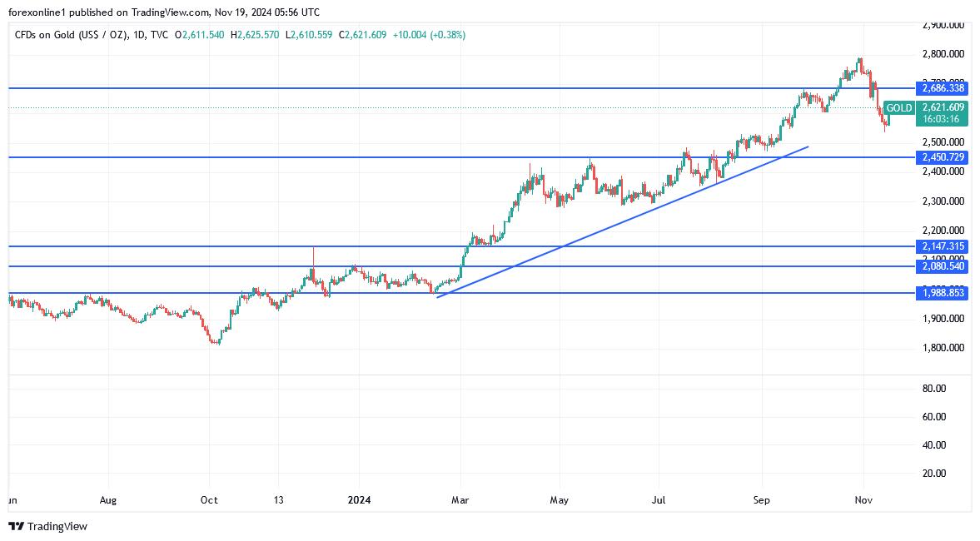The image size is (980, 541).
Task: Click the 1,900.000 axis label
Action: [943, 319]
